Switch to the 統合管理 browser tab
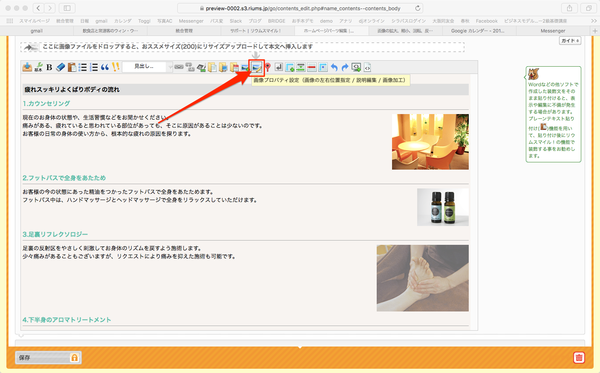 184,31
